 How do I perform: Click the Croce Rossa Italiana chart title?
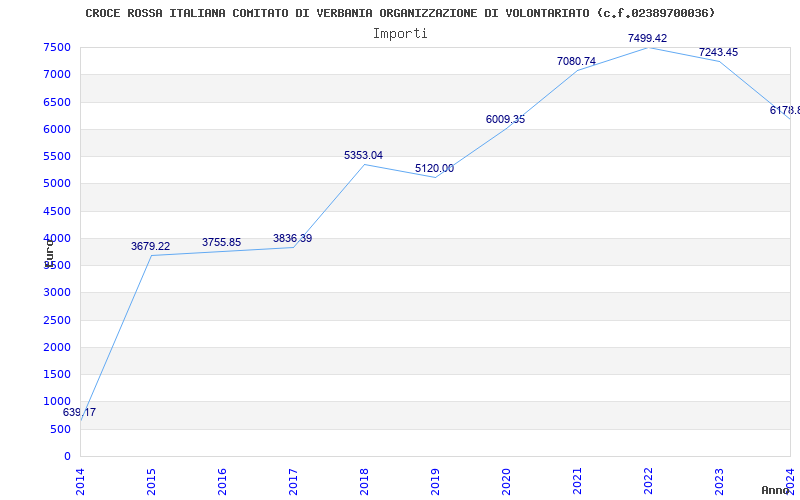click(x=400, y=13)
